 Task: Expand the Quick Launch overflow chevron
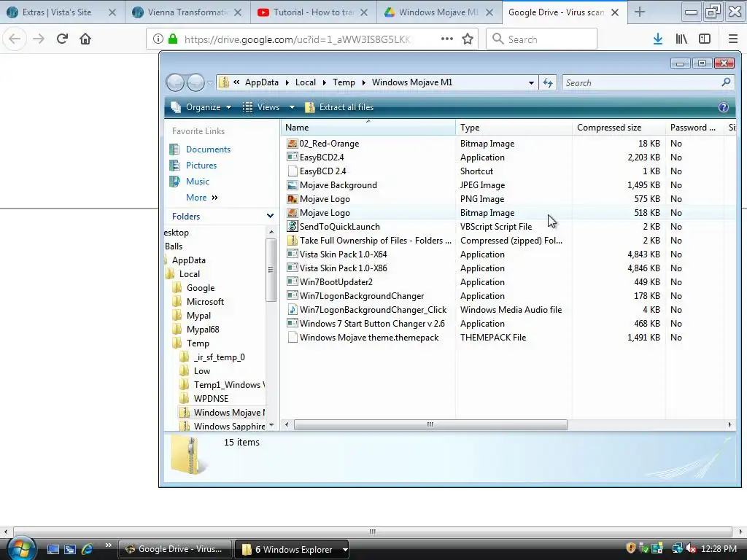point(109,545)
